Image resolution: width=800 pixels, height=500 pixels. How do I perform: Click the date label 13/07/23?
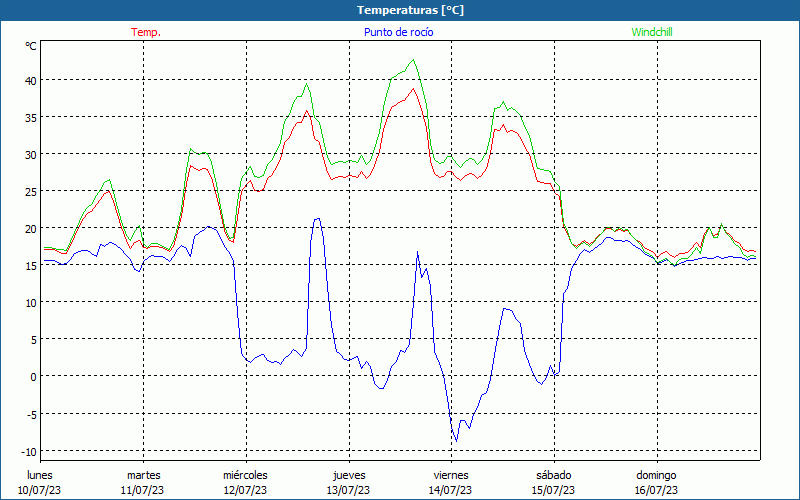(348, 490)
